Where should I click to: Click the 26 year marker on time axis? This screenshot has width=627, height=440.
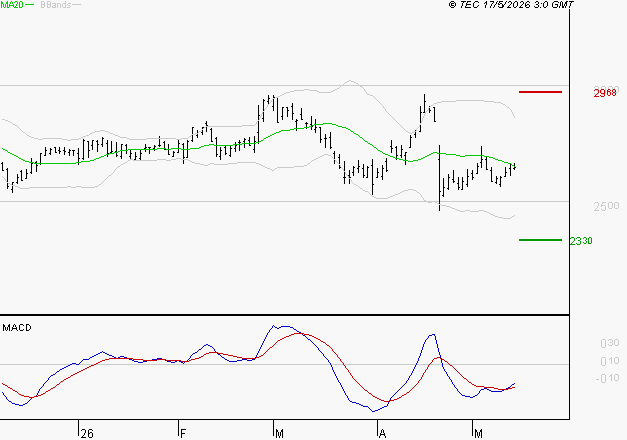click(87, 434)
